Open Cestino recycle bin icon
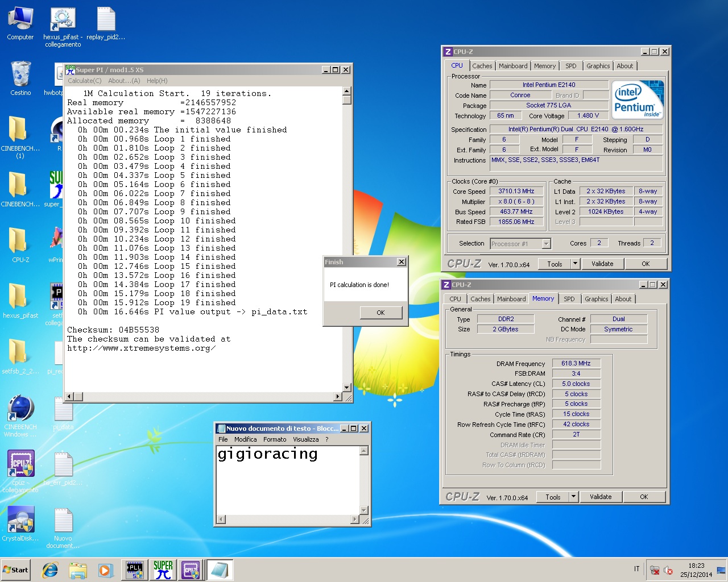Screen dimensions: 728x582 (x=20, y=78)
